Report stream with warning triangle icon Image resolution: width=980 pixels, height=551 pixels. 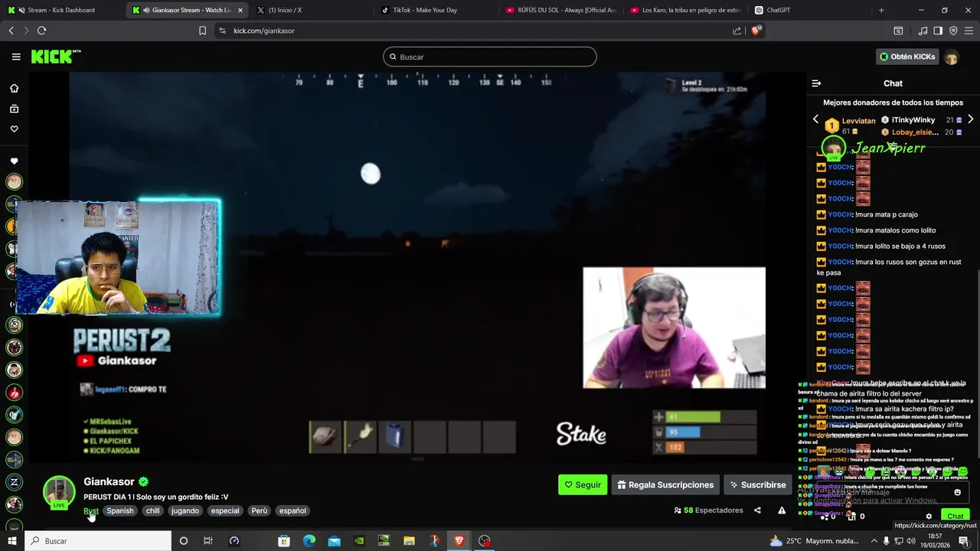782,510
